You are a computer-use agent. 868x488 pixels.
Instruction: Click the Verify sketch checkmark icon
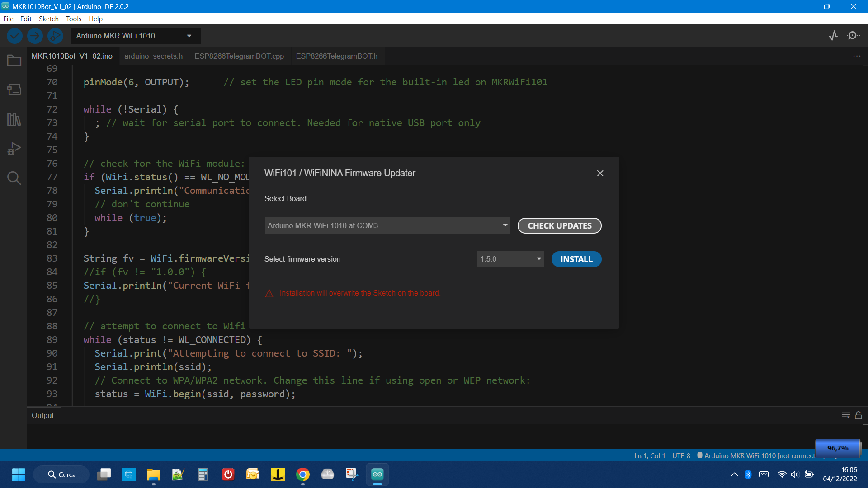[14, 36]
